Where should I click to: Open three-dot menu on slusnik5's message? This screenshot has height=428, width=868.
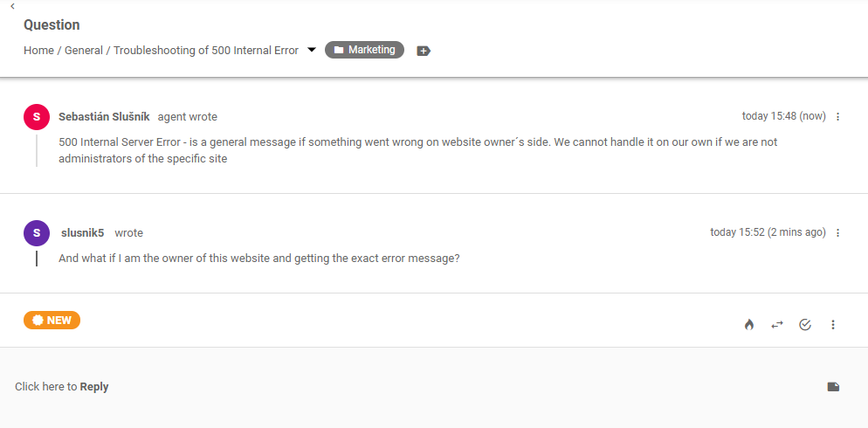click(x=838, y=233)
